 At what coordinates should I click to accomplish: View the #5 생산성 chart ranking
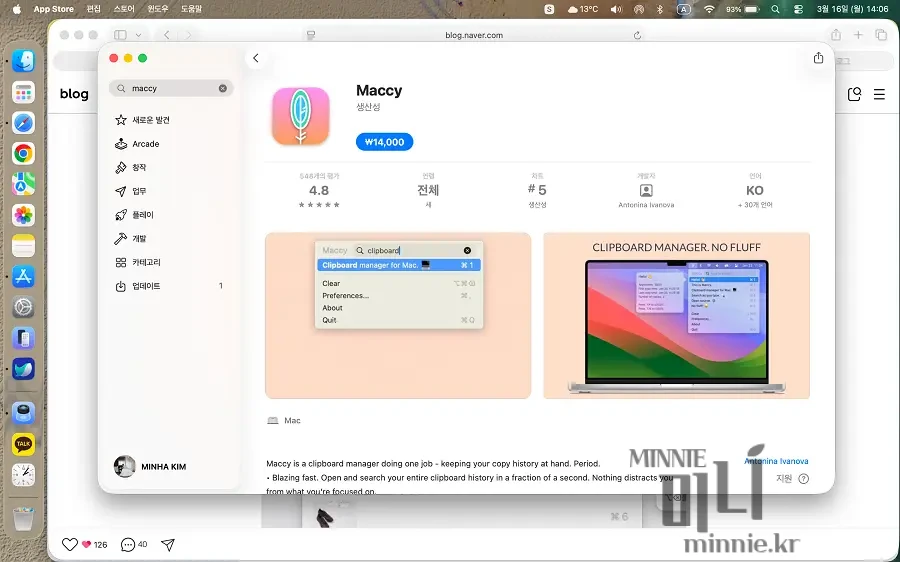537,191
